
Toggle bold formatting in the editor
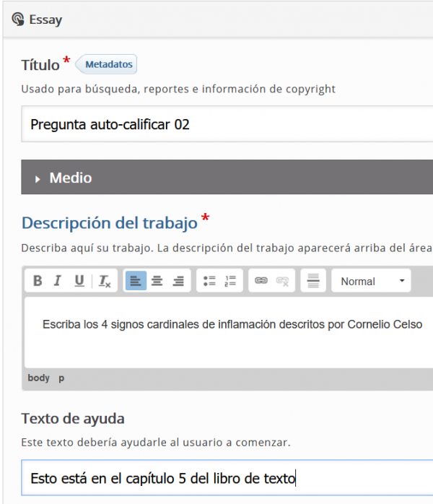click(38, 281)
